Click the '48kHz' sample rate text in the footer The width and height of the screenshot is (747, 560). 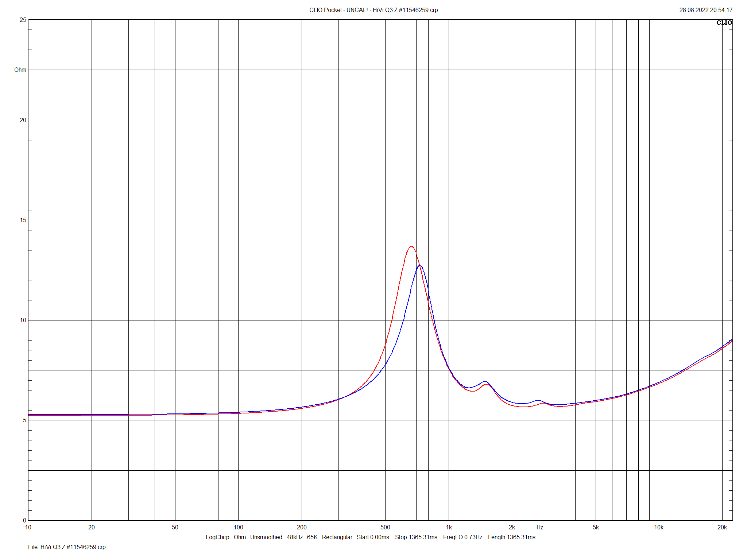click(x=294, y=537)
